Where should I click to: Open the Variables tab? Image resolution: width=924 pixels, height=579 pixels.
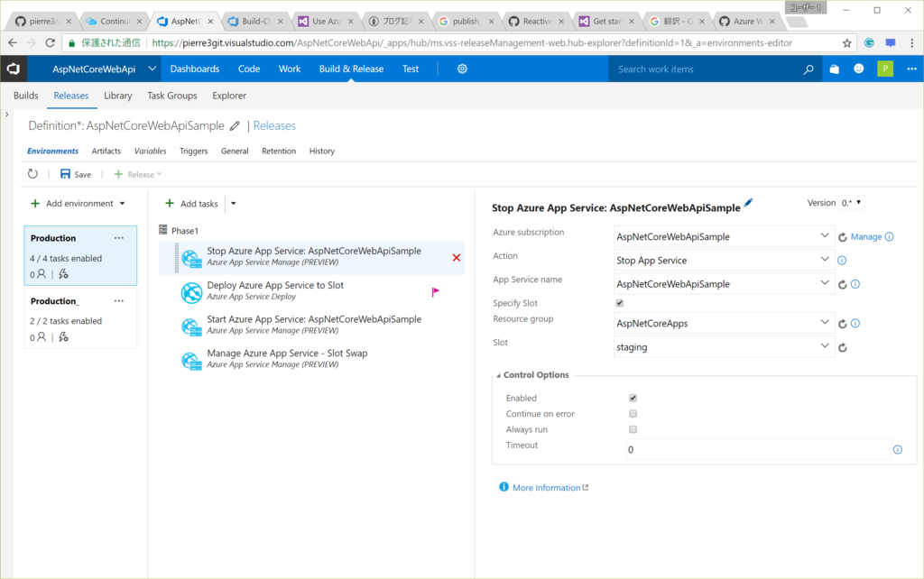point(151,152)
